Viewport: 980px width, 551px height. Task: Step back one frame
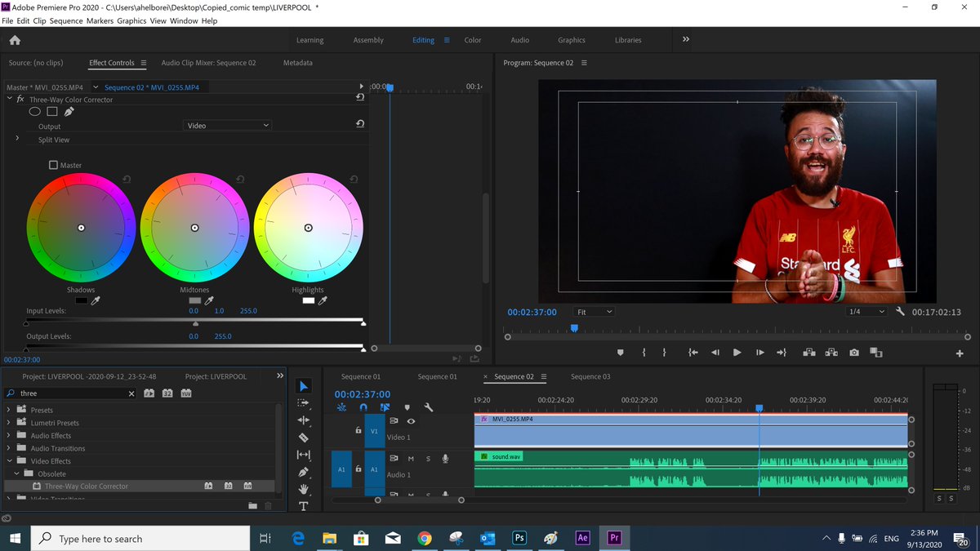[715, 353]
